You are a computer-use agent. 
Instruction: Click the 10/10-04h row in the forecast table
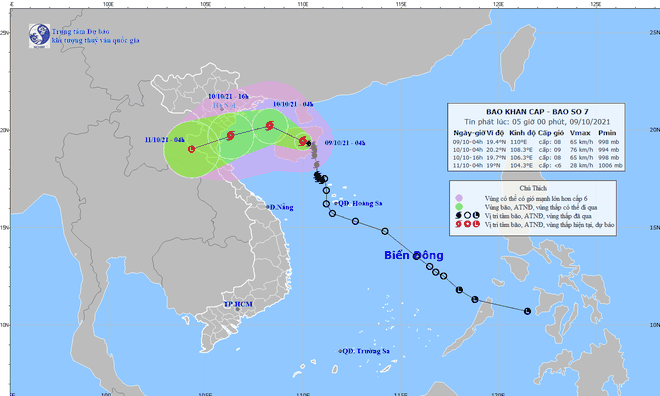point(536,150)
